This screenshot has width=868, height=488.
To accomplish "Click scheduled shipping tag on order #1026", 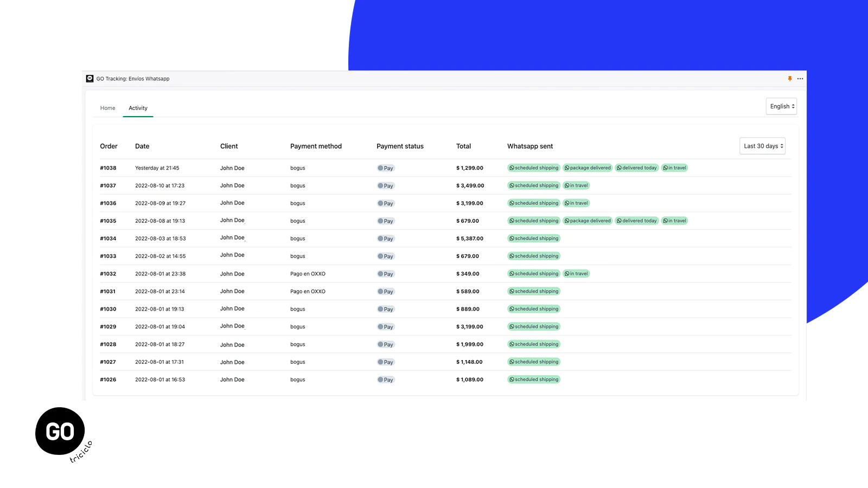I will click(534, 380).
